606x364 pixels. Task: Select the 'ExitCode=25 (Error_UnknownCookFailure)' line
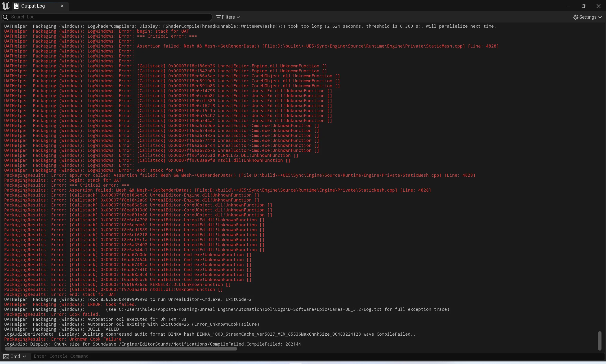(132, 324)
